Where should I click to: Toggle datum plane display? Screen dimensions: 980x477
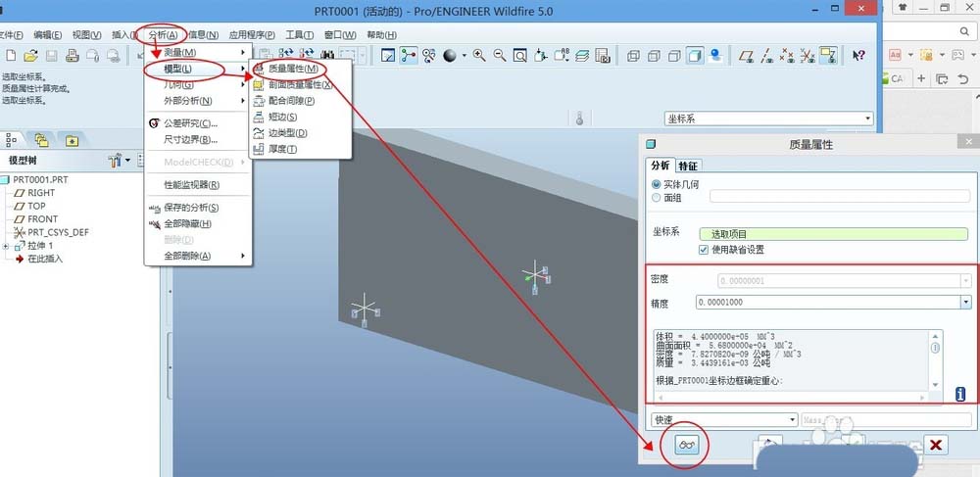coord(746,56)
